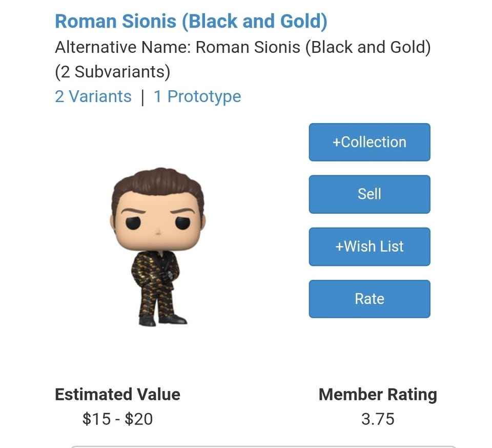492x448 pixels.
Task: Click the Member Rating heading
Action: [378, 394]
